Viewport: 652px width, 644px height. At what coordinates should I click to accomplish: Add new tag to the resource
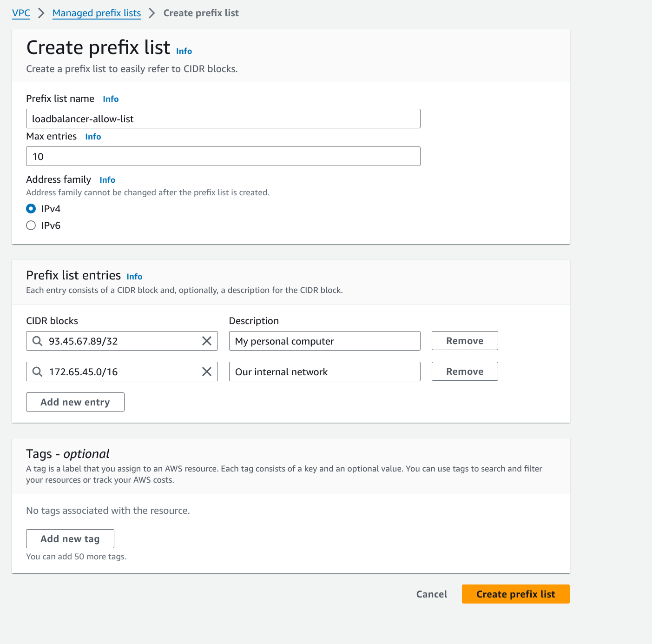(x=70, y=539)
